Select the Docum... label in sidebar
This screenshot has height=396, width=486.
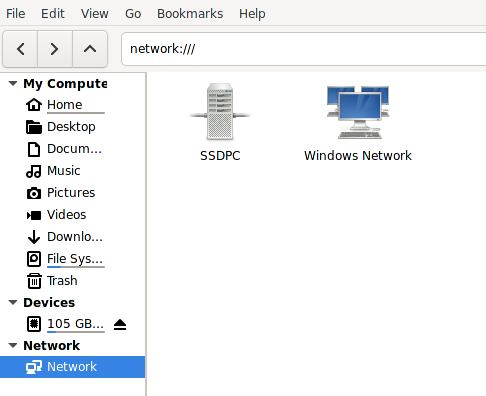(74, 149)
